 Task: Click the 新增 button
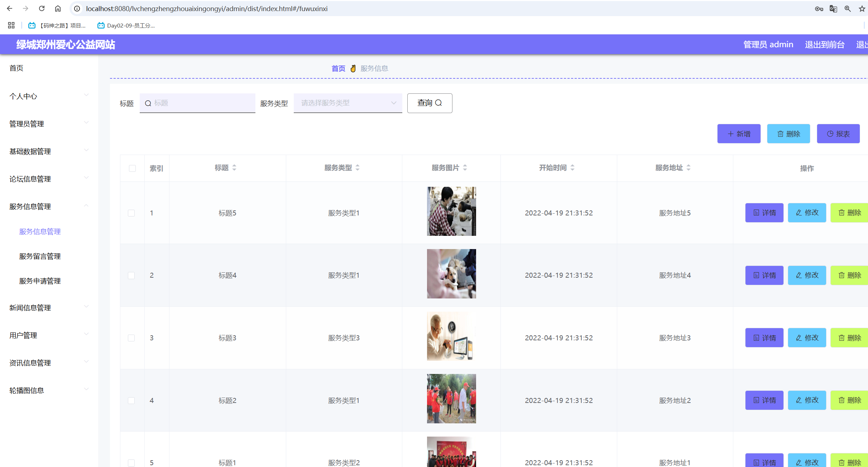tap(739, 134)
